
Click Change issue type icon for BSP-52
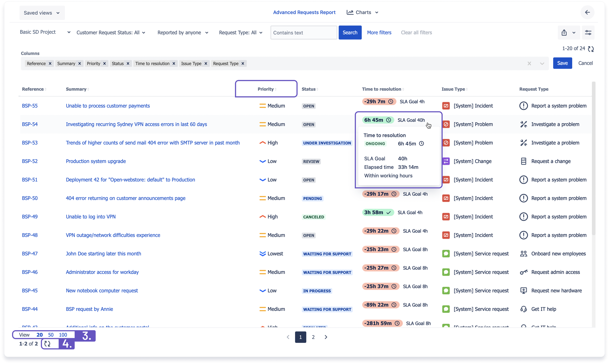coord(446,161)
